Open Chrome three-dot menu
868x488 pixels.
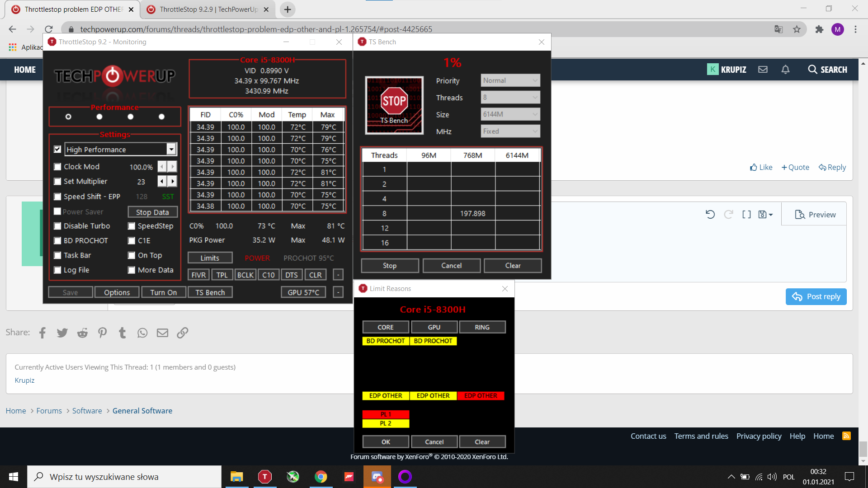pyautogui.click(x=855, y=29)
